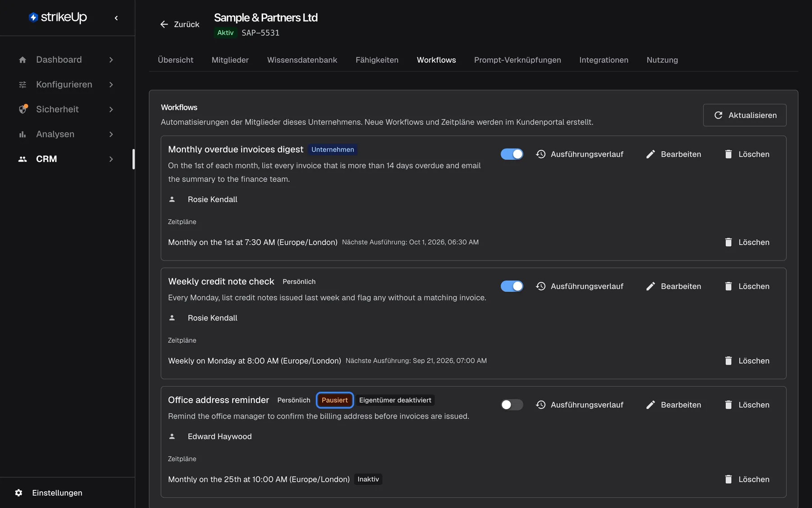Disable the Weekly credit note check toggle
Viewport: 812px width, 508px height.
click(512, 286)
